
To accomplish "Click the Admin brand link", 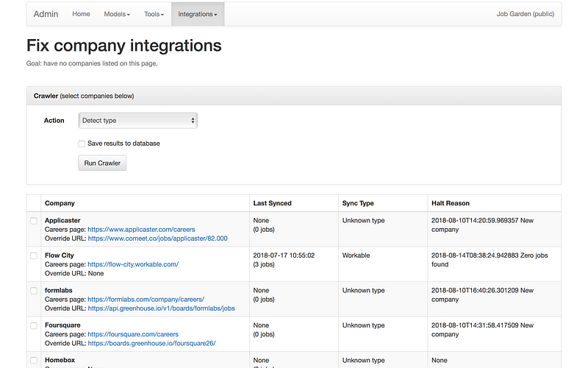I will click(x=46, y=14).
